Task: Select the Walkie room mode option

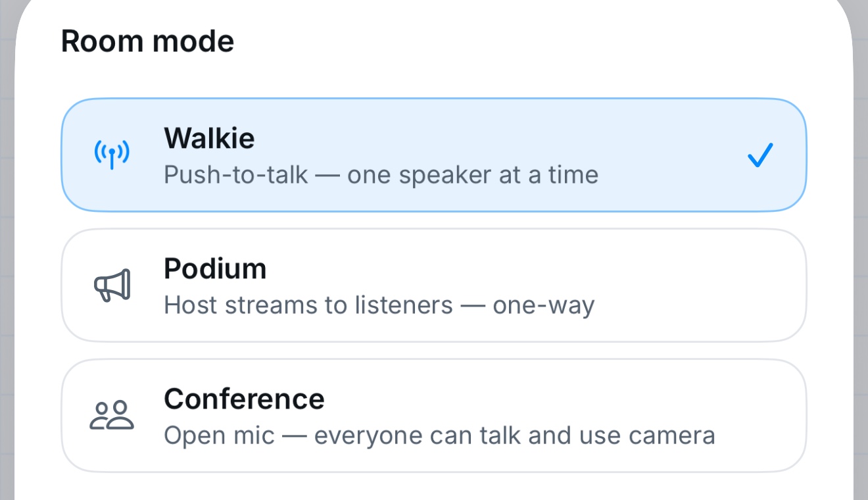Action: coord(434,155)
